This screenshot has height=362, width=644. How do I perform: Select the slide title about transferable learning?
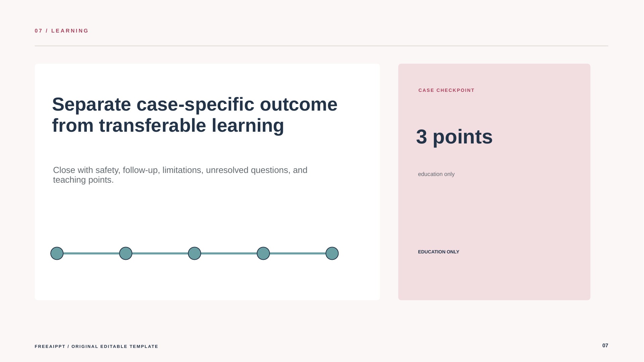pos(194,115)
